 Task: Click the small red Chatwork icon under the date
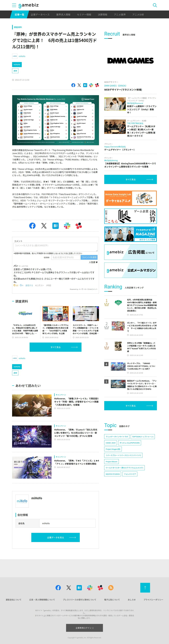pos(97,85)
